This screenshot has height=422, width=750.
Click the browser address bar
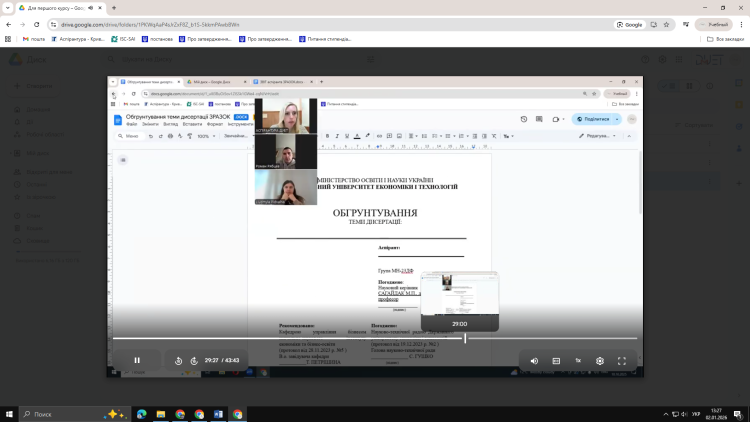tap(300, 24)
